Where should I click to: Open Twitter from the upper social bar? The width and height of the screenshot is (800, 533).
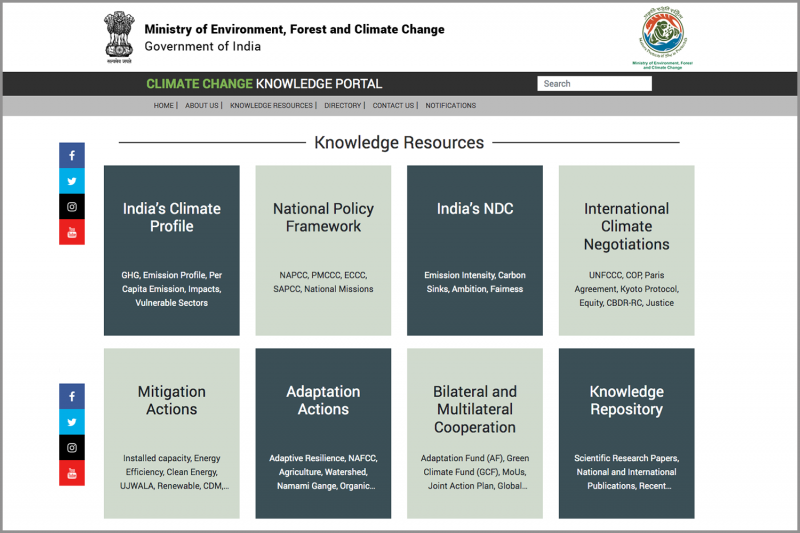tap(72, 181)
